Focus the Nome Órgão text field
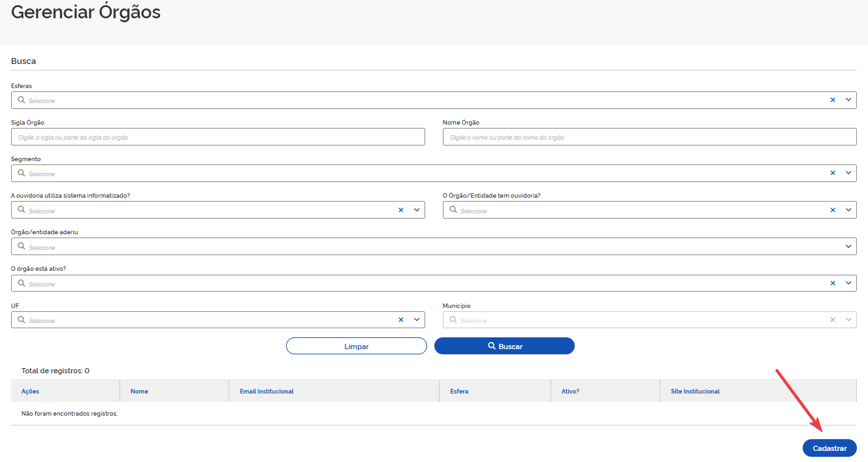Image resolution: width=868 pixels, height=462 pixels. tap(649, 137)
